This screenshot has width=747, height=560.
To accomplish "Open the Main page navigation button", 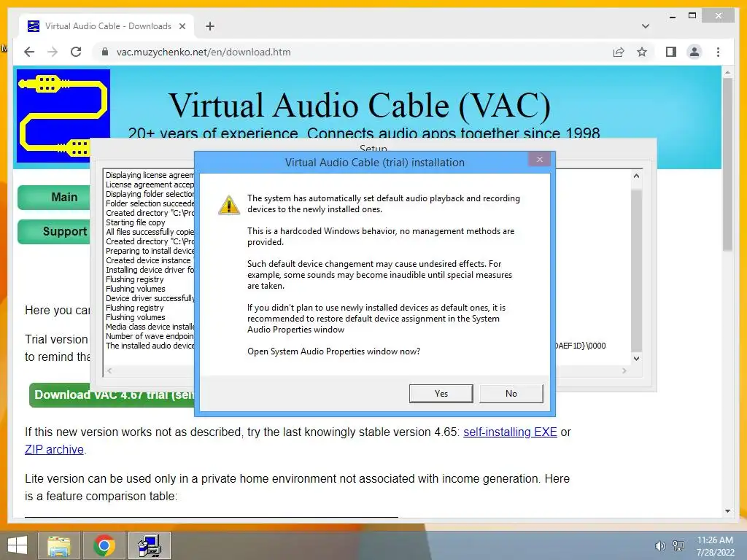I will click(x=54, y=197).
